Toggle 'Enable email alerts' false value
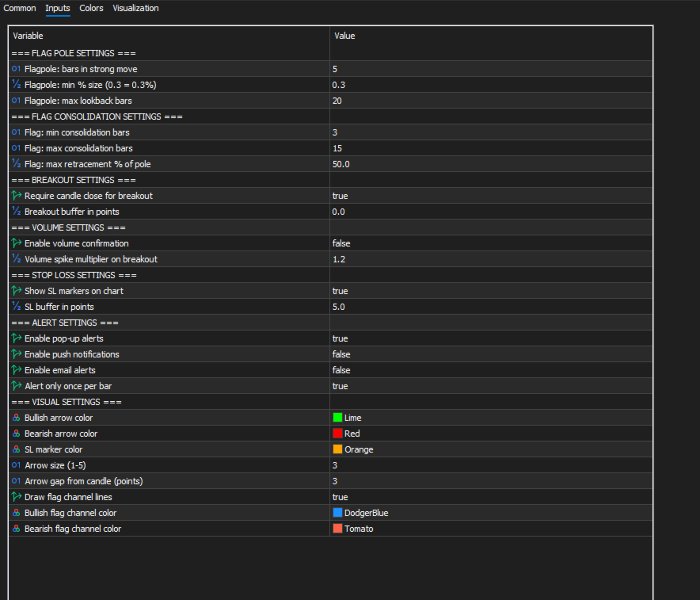The height and width of the screenshot is (600, 700). pos(341,370)
